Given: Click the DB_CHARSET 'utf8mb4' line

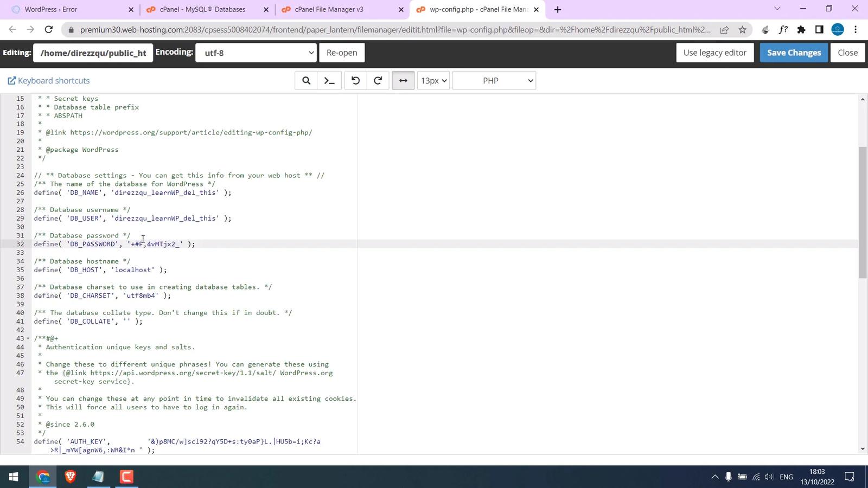Looking at the screenshot, I should coord(103,296).
